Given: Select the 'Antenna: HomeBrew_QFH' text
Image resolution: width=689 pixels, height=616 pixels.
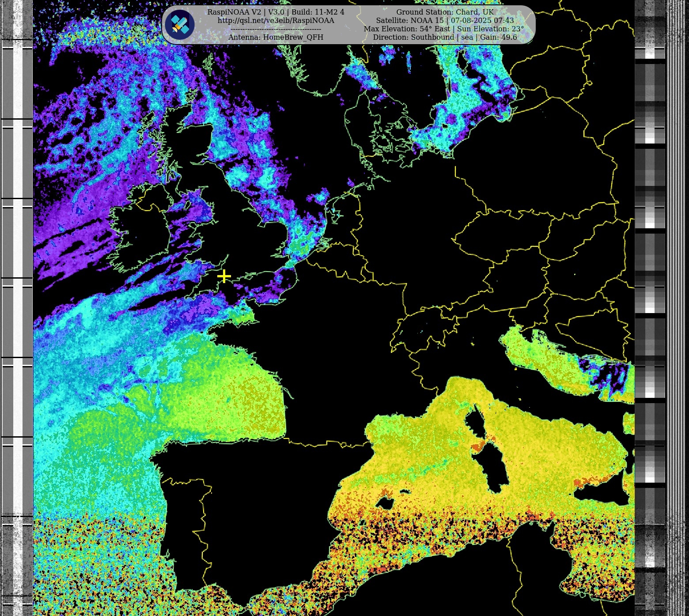Looking at the screenshot, I should pyautogui.click(x=276, y=38).
